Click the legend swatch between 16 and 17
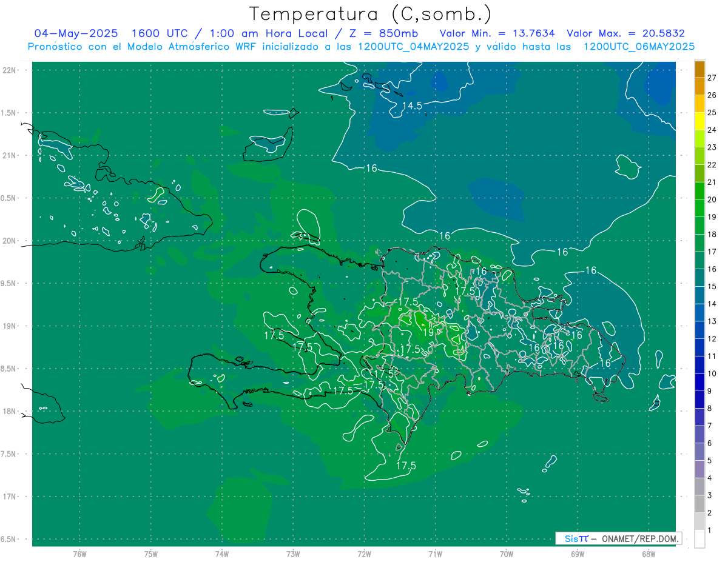This screenshot has height=562, width=728. coord(699,260)
